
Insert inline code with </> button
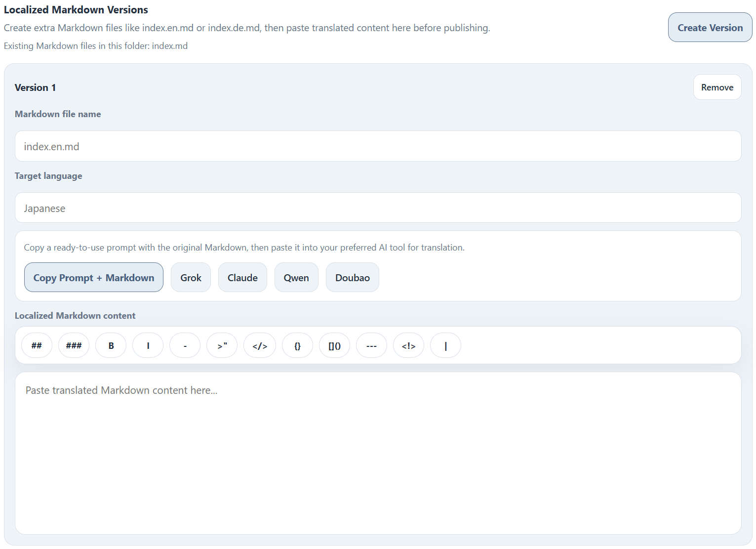pos(260,345)
